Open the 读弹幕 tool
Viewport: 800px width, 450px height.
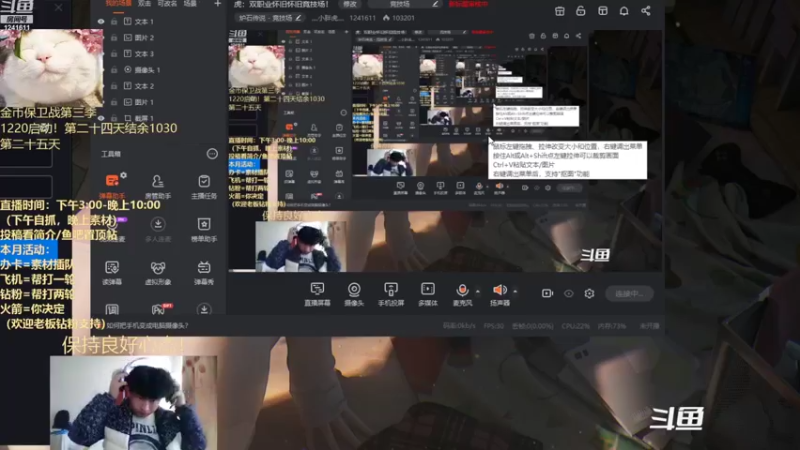[112, 272]
